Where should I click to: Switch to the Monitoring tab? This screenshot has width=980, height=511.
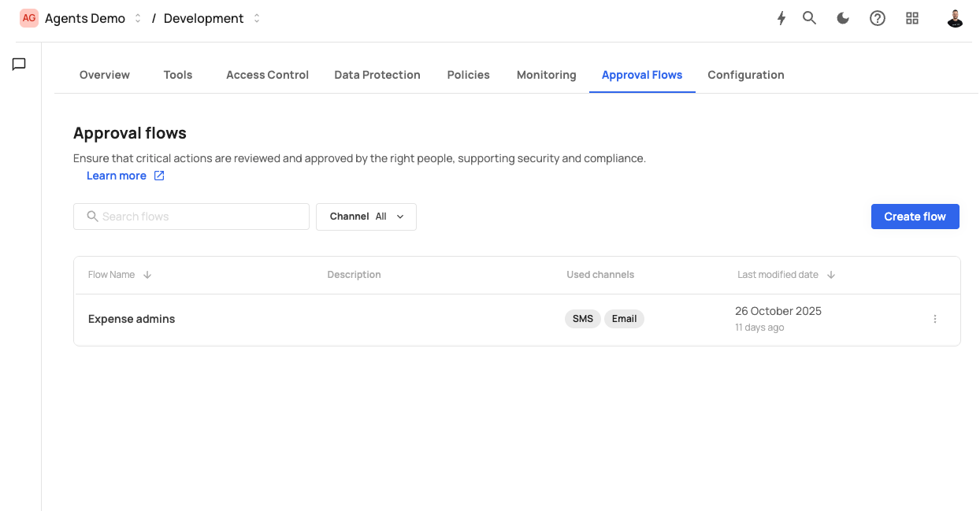pos(546,75)
